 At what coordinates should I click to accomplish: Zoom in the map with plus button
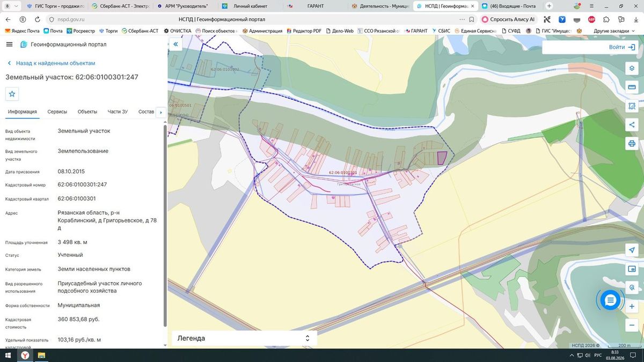[x=632, y=306]
